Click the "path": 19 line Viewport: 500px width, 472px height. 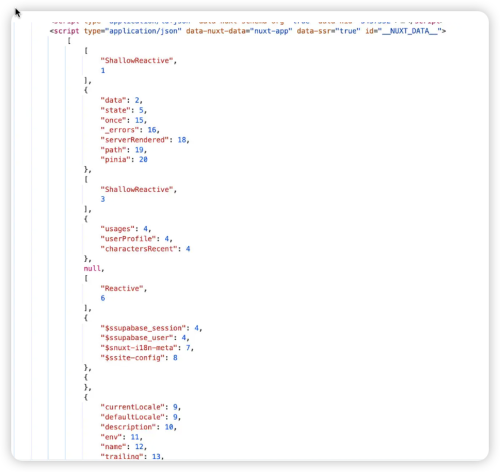click(x=123, y=150)
